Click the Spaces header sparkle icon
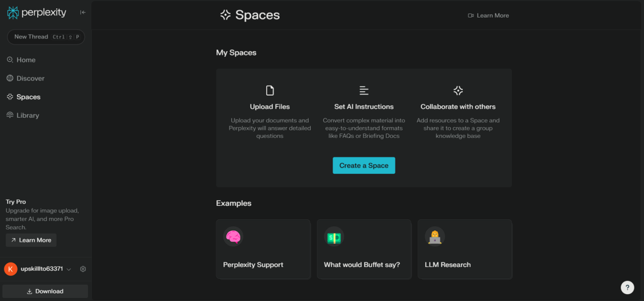 pyautogui.click(x=226, y=15)
